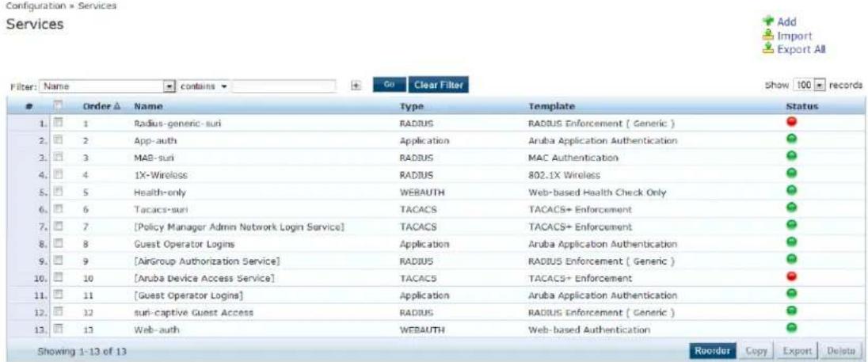
Task: Sort by the Type column header
Action: click(x=411, y=105)
